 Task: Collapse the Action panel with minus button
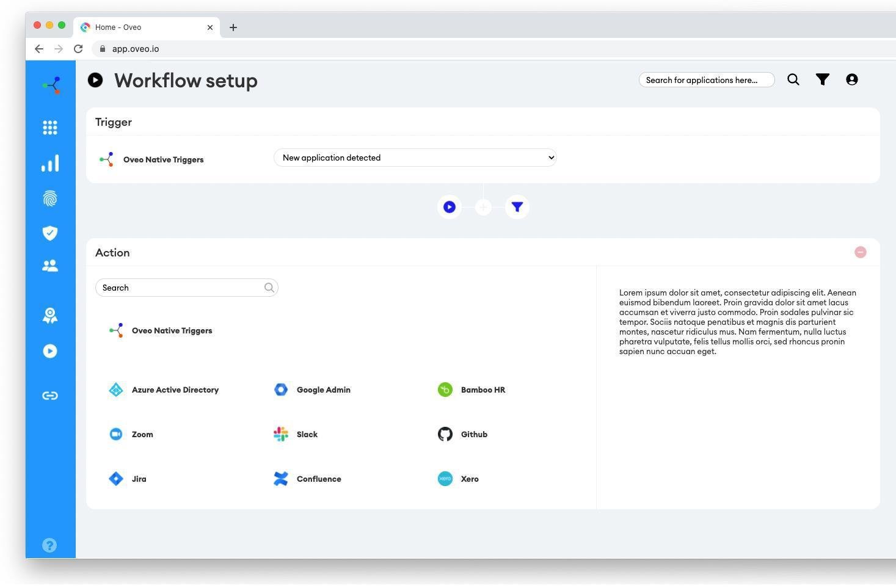[x=861, y=252]
